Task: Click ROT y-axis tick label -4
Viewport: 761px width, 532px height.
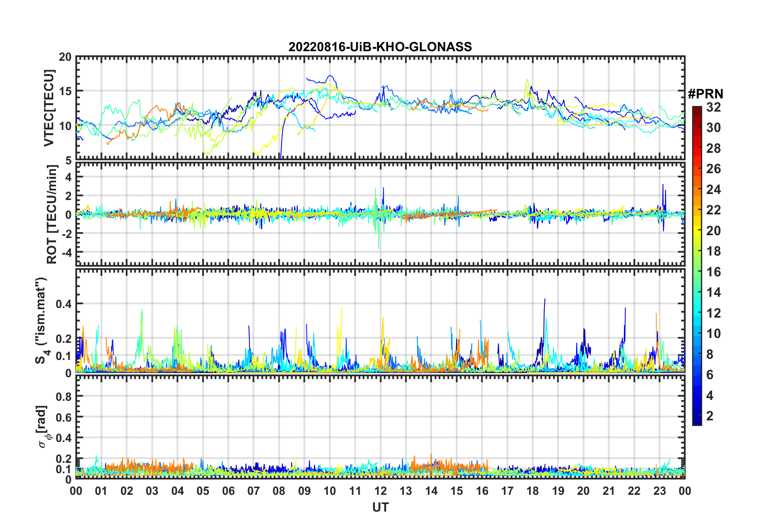Action: tap(66, 252)
